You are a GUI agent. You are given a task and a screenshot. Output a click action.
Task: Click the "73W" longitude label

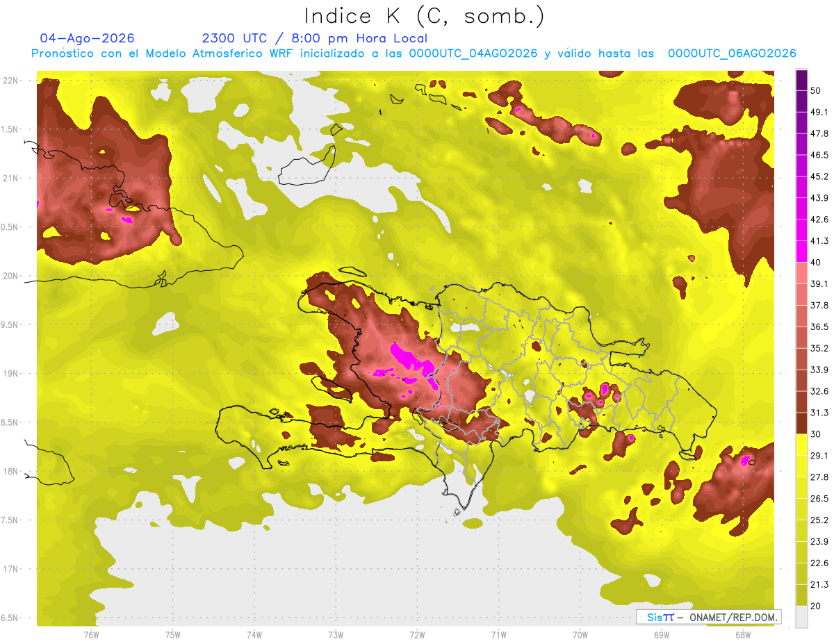tap(336, 634)
